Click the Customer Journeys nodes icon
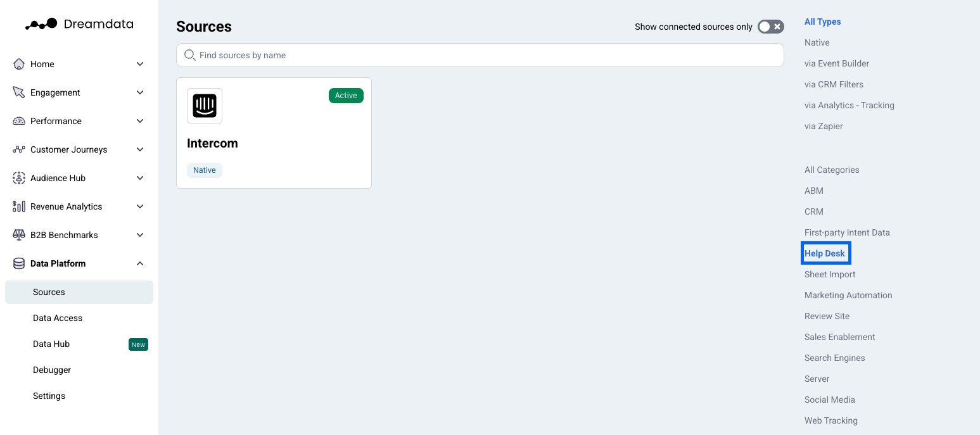This screenshot has width=980, height=435. 19,149
